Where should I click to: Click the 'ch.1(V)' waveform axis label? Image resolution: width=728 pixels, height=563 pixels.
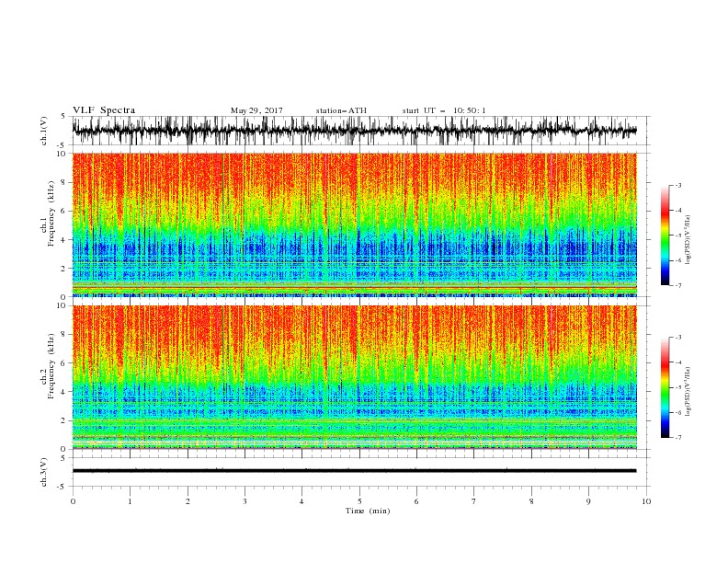pyautogui.click(x=44, y=131)
